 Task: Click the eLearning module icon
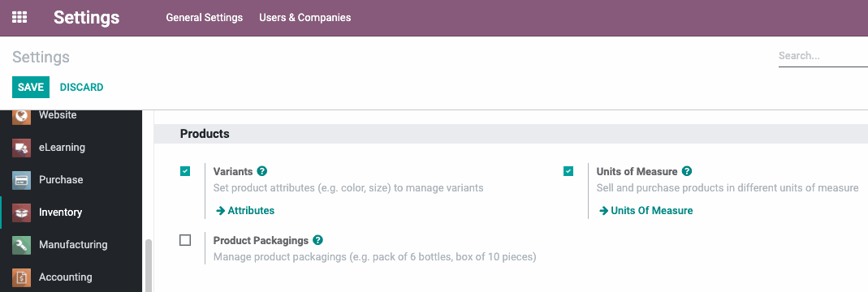tap(22, 148)
